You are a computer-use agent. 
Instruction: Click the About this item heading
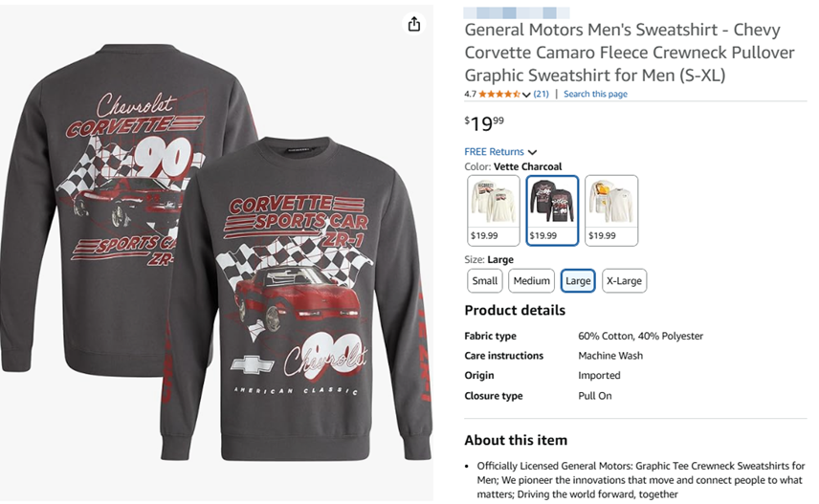coord(516,440)
